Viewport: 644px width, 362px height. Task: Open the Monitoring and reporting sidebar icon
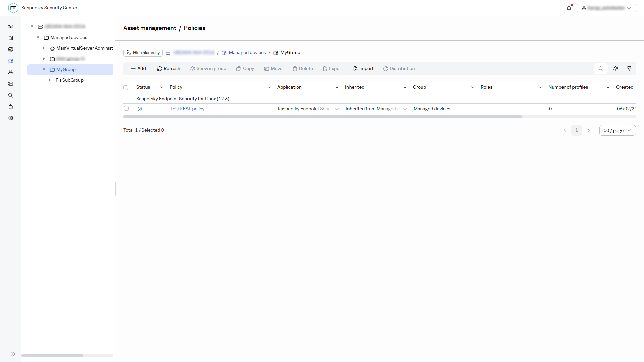11,50
